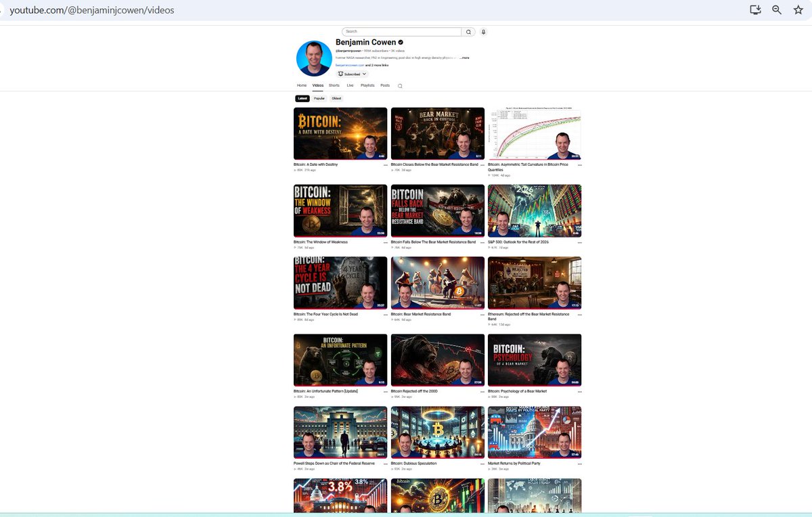Open the benjamincowen.com link
This screenshot has width=812, height=517.
350,65
